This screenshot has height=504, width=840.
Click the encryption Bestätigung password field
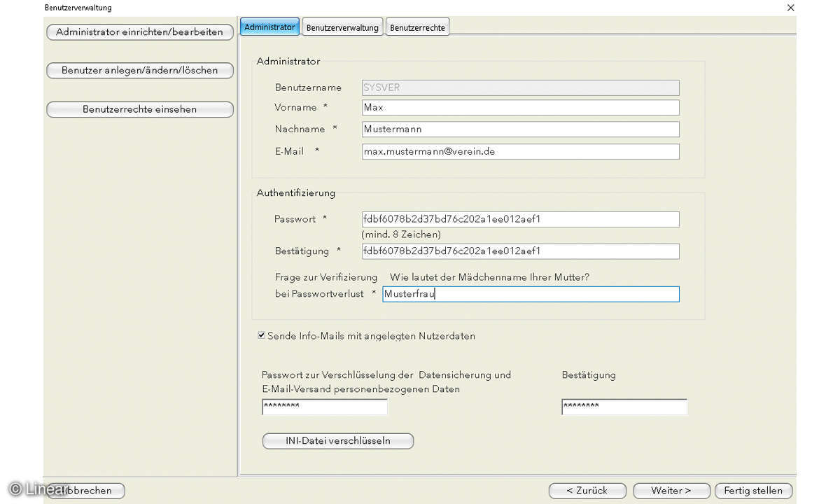(624, 407)
